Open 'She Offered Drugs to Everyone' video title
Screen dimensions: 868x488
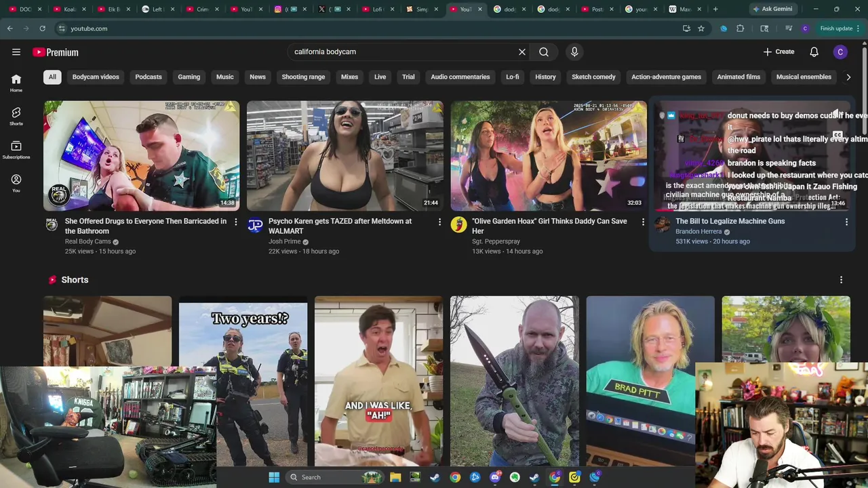coord(146,226)
